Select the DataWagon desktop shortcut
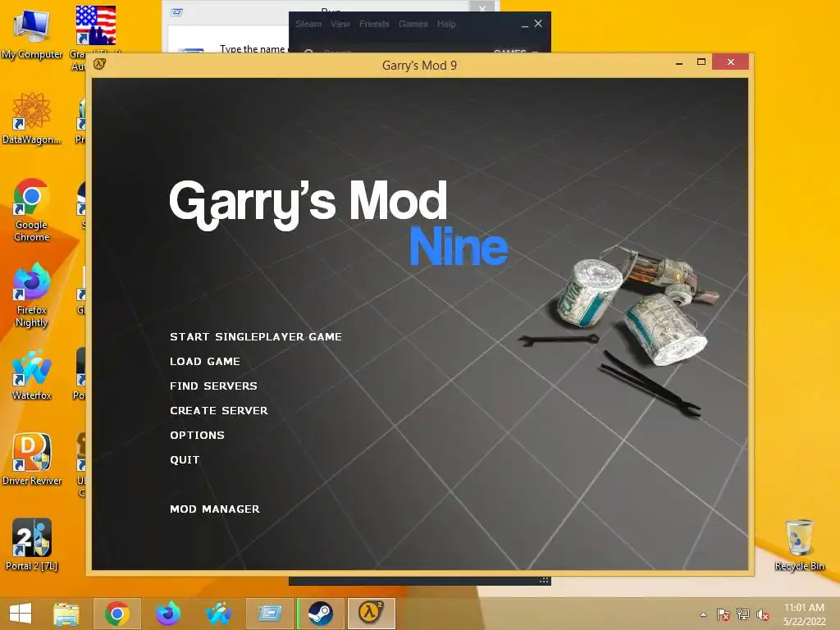Viewport: 840px width, 630px height. click(x=32, y=118)
